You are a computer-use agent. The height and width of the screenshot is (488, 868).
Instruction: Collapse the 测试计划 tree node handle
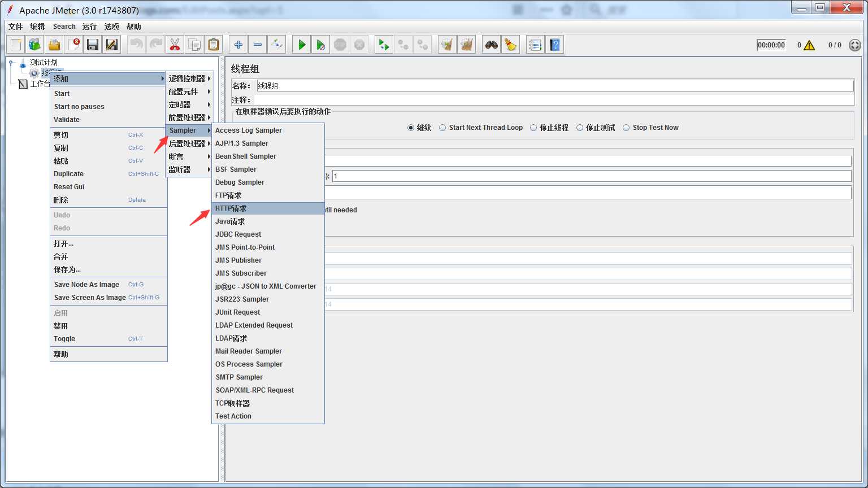[x=11, y=63]
